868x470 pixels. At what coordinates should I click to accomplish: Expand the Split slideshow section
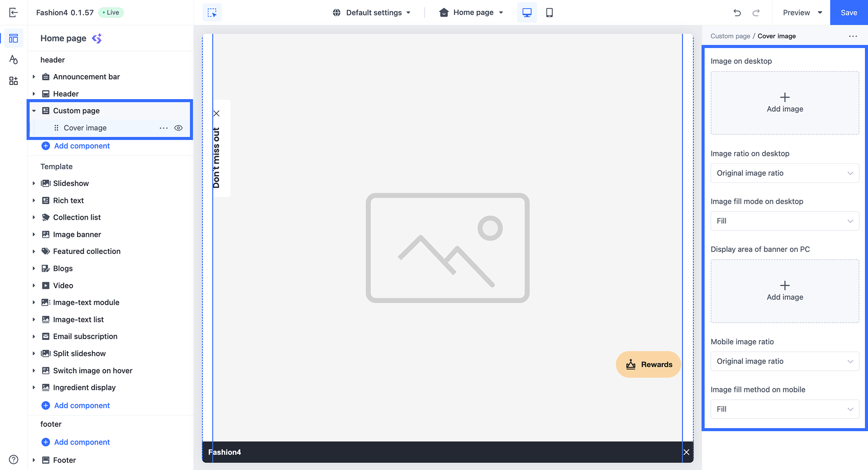(x=34, y=354)
